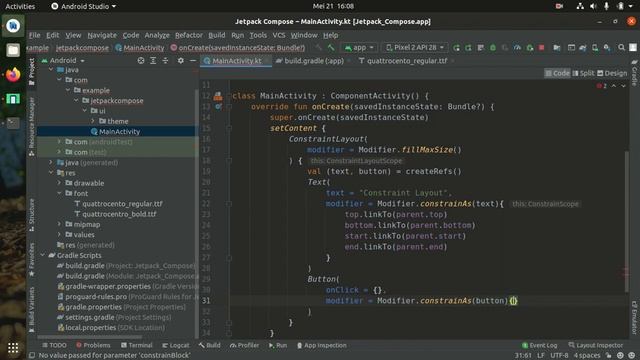Click Collapse All icon in Project panel
This screenshot has height=360, width=640.
point(165,60)
